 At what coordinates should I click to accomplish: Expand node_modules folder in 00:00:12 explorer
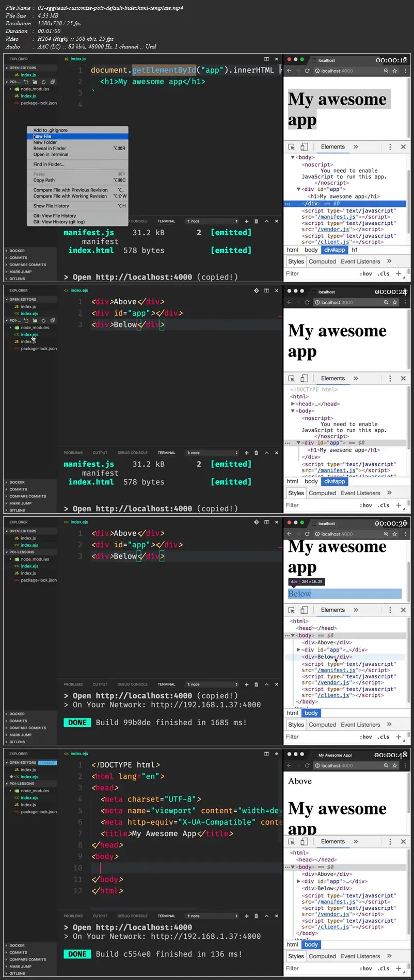[10, 89]
